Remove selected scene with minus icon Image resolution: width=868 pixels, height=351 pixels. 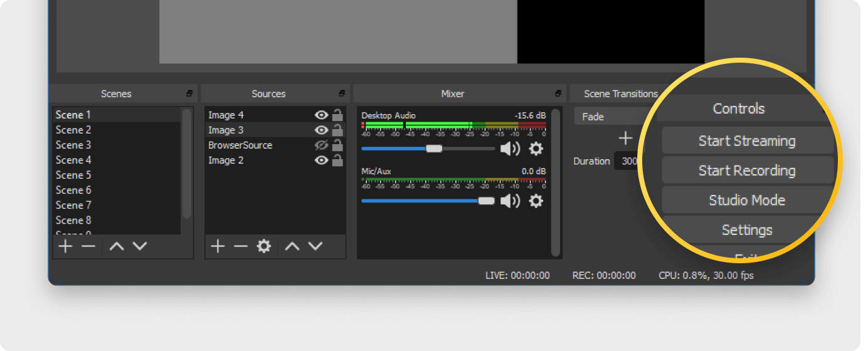[88, 246]
